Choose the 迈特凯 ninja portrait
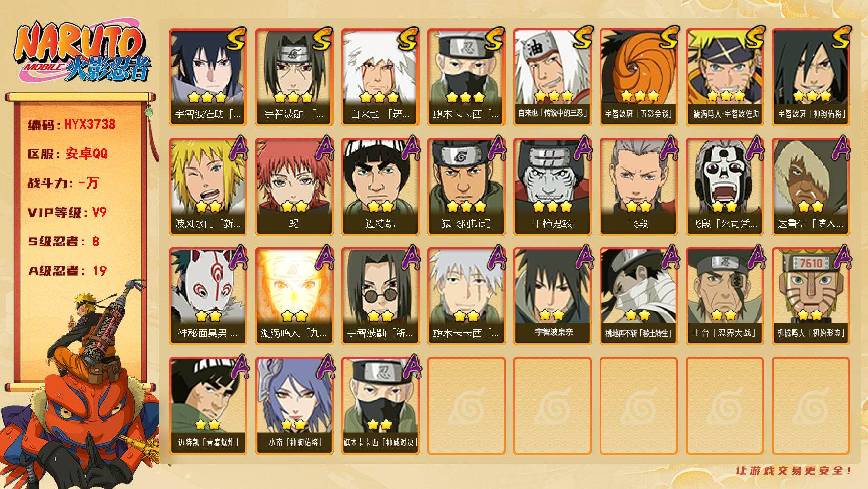This screenshot has height=489, width=868. point(380,186)
